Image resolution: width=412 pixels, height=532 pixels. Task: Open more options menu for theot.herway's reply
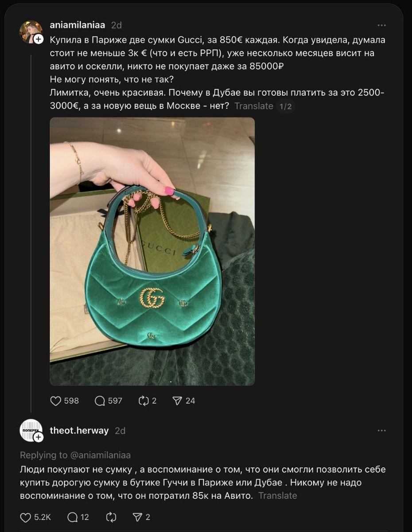coord(381,430)
